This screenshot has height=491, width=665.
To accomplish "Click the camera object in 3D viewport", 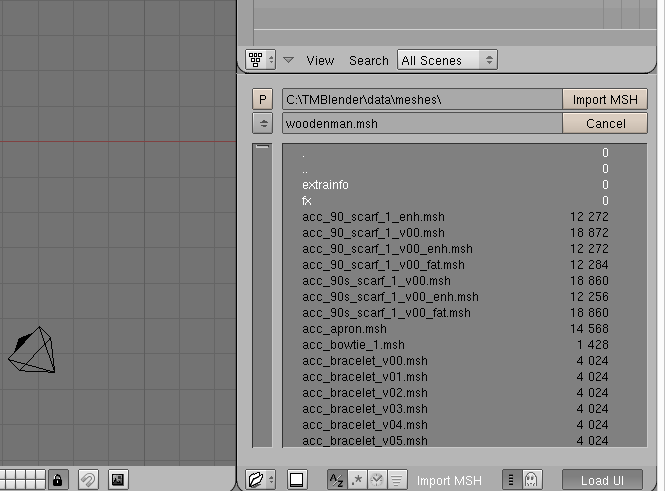I will tap(32, 350).
